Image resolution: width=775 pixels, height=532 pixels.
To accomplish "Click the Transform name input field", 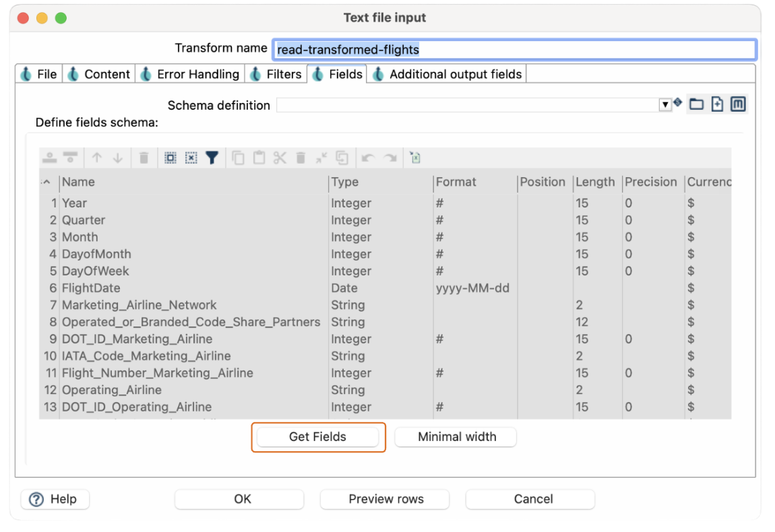I will tap(514, 49).
